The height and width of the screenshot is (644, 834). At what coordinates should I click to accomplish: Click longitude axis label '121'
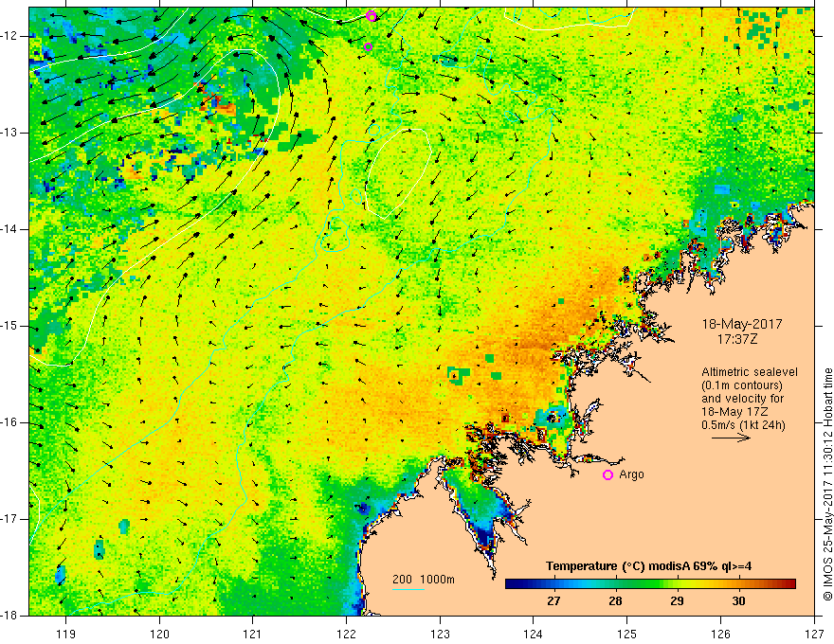pos(253,634)
